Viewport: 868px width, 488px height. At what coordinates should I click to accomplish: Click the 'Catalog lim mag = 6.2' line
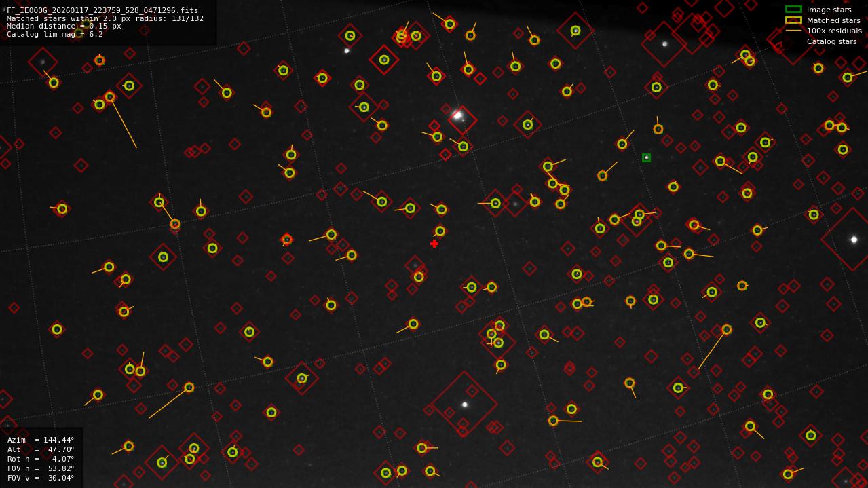tap(55, 34)
